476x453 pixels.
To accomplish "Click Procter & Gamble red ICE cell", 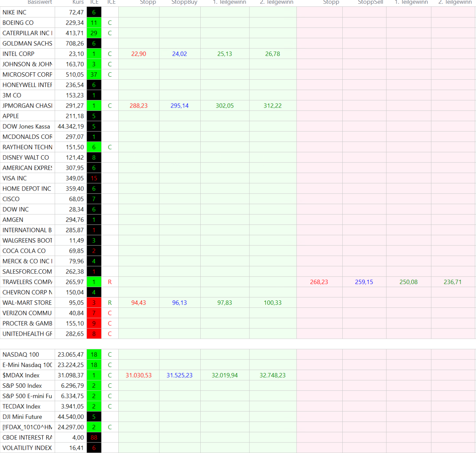I will point(94,323).
